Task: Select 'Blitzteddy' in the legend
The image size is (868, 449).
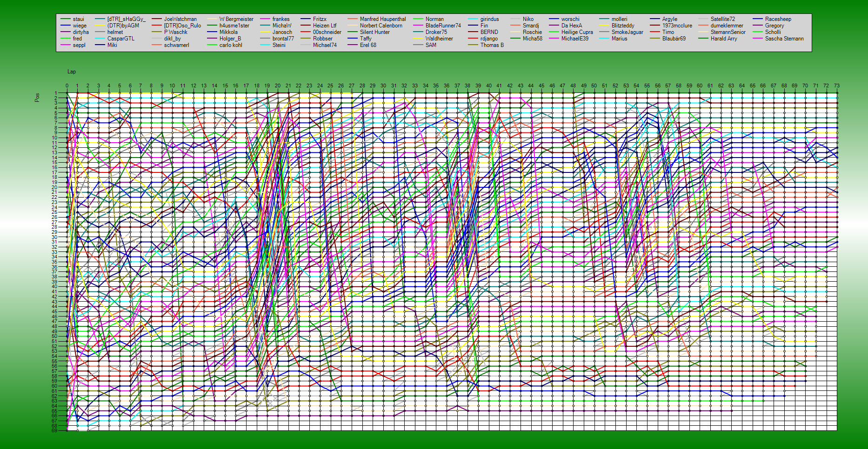Action: (623, 26)
